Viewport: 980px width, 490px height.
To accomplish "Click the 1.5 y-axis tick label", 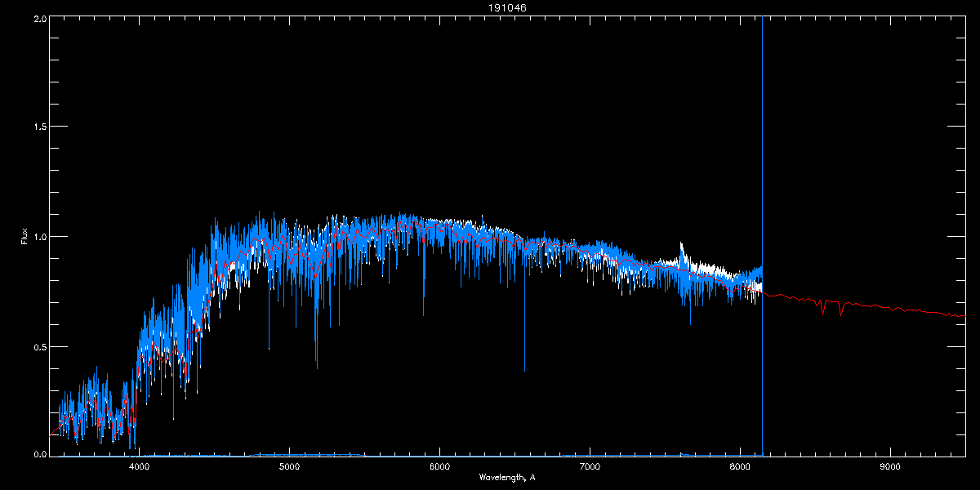I will pos(38,127).
